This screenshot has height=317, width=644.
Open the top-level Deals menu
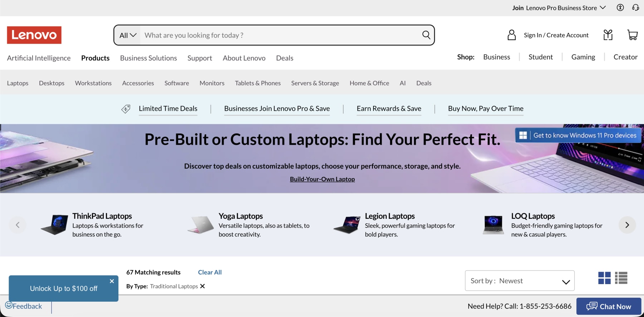pyautogui.click(x=285, y=58)
